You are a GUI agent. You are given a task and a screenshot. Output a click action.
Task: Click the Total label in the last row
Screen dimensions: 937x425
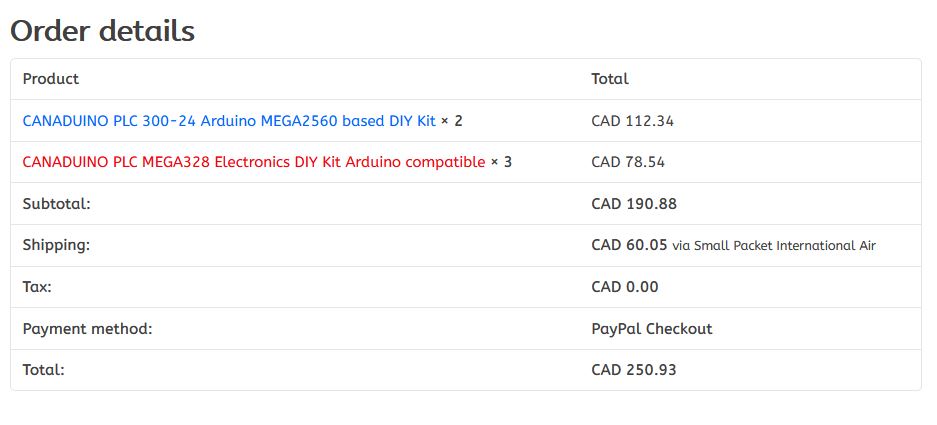click(44, 370)
